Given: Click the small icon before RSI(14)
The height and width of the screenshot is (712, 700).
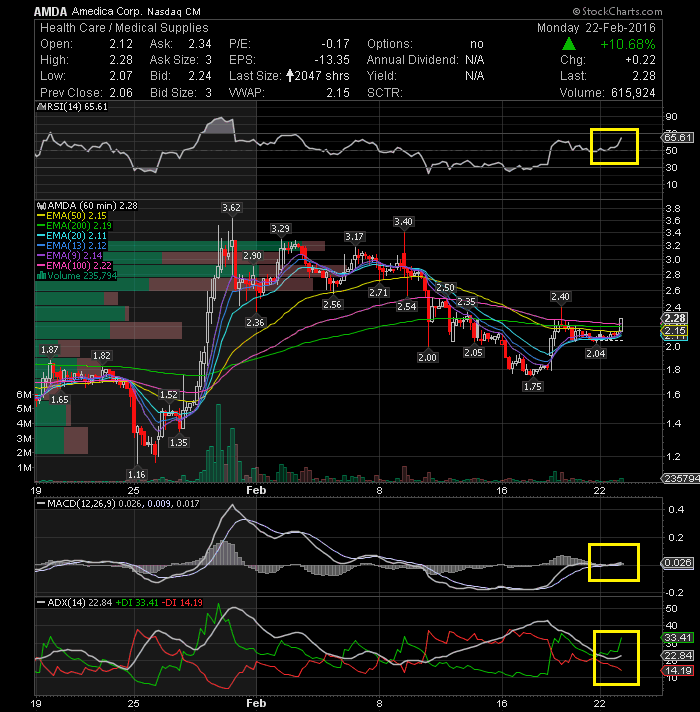Looking at the screenshot, I should point(40,107).
